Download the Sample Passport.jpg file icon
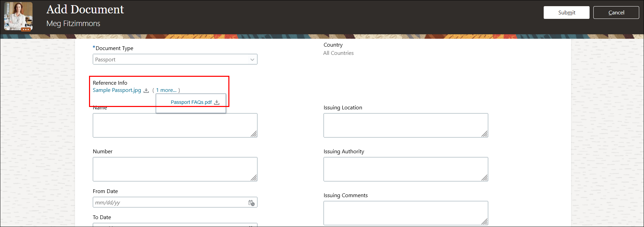 (x=146, y=91)
